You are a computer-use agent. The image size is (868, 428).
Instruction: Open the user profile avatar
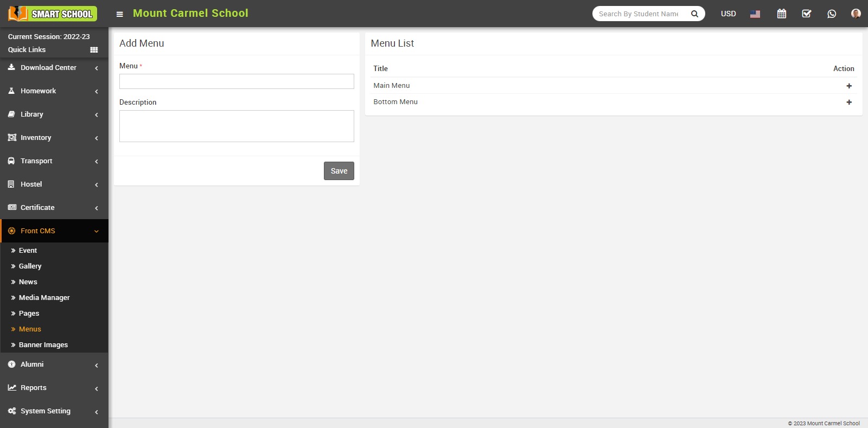coord(856,14)
